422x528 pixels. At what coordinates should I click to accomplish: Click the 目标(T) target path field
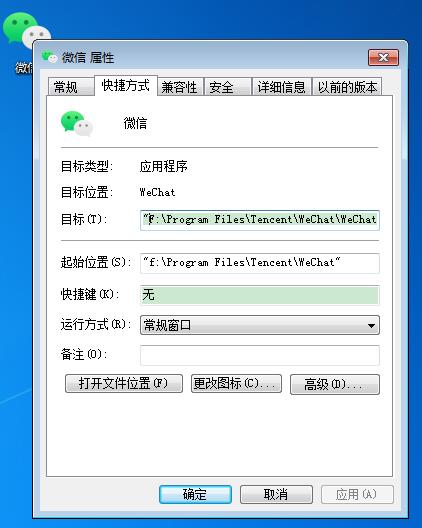pyautogui.click(x=260, y=220)
